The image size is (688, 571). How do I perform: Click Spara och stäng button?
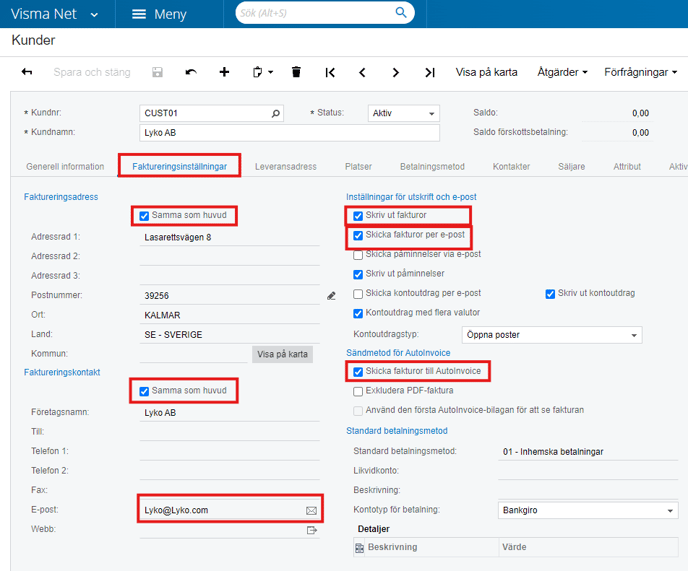[x=92, y=72]
